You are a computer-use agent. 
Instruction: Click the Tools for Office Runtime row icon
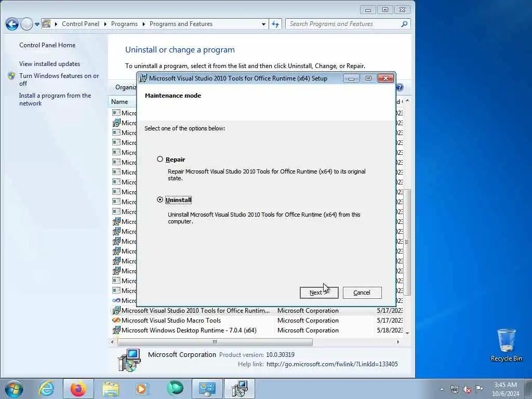[116, 311]
